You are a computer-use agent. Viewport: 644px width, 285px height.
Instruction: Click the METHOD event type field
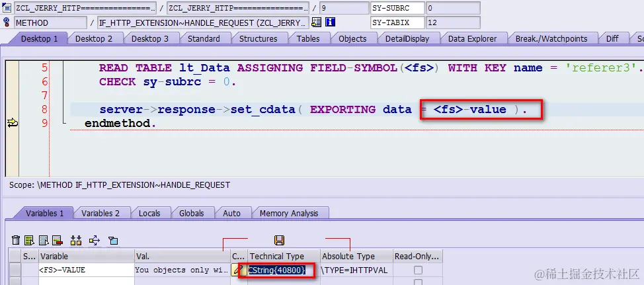[50, 22]
